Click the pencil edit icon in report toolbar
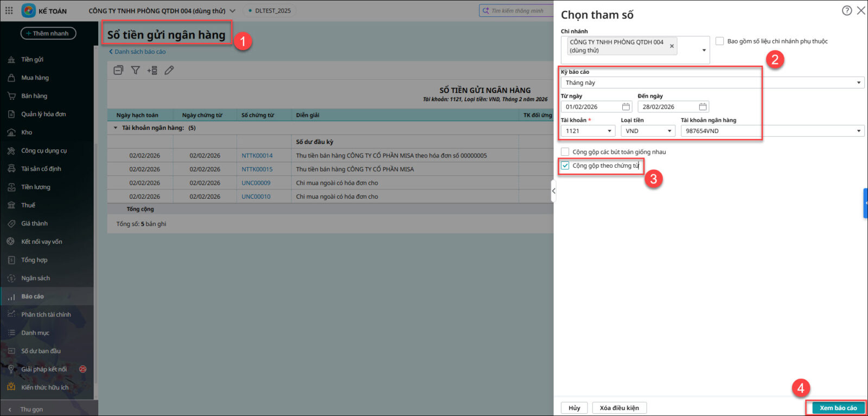Image resolution: width=868 pixels, height=416 pixels. click(169, 70)
